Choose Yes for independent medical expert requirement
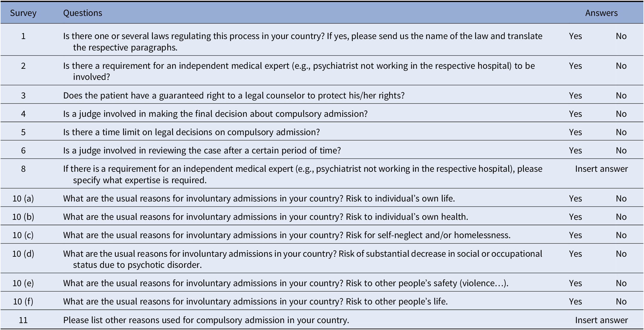The width and height of the screenshot is (644, 330). coord(575,66)
